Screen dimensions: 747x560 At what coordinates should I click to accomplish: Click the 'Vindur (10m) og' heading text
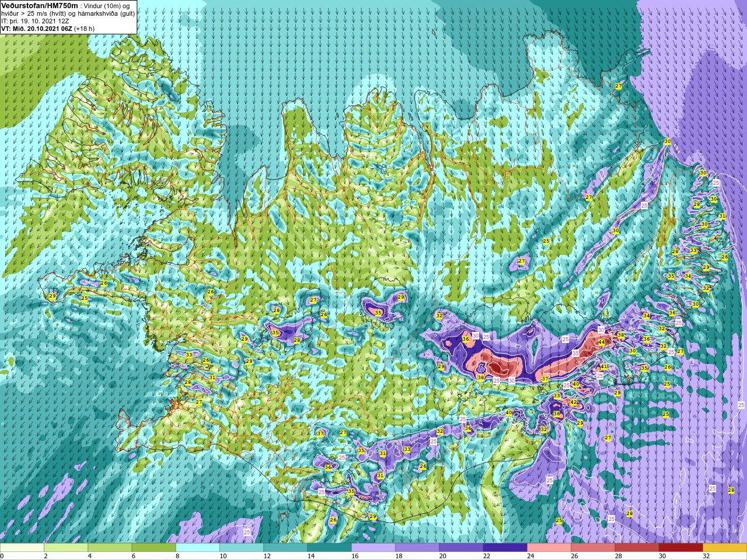click(x=107, y=6)
